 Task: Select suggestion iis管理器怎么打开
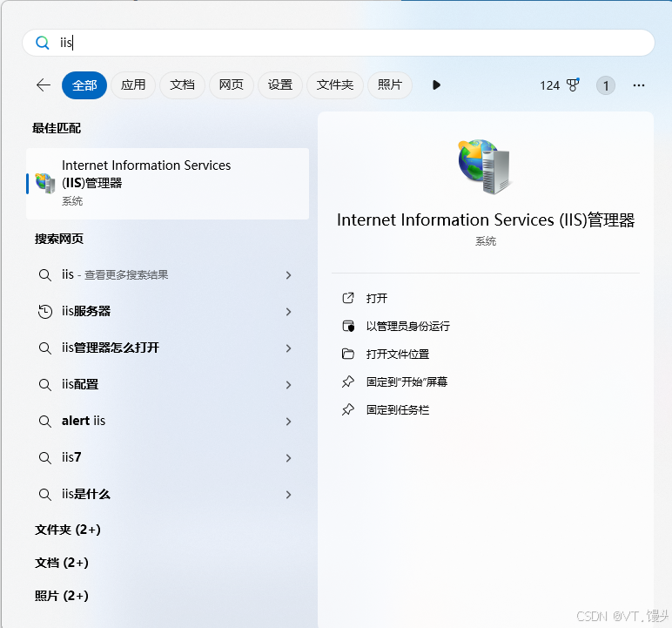point(168,348)
